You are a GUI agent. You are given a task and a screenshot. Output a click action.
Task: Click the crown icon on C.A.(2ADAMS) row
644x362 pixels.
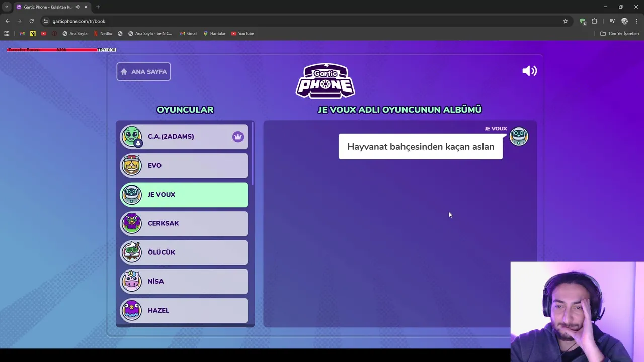(x=237, y=137)
